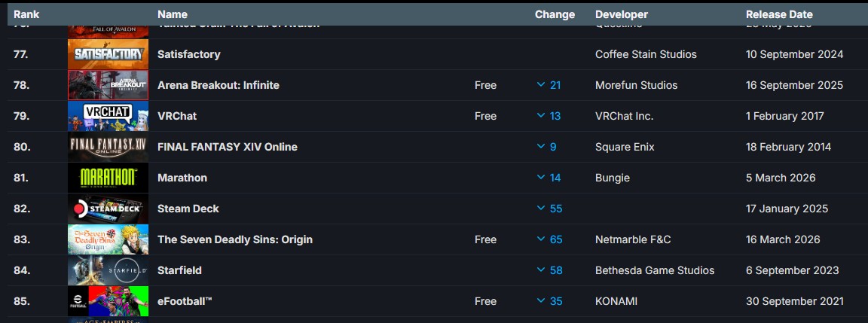This screenshot has height=323, width=868.
Task: Click change value 21 for Arena Breakout
Action: [556, 85]
